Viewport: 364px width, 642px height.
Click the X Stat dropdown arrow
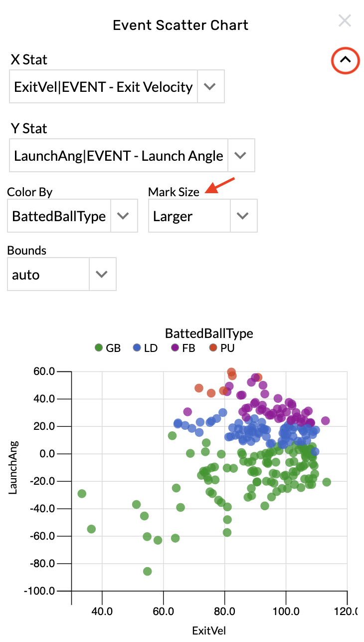[x=210, y=86]
